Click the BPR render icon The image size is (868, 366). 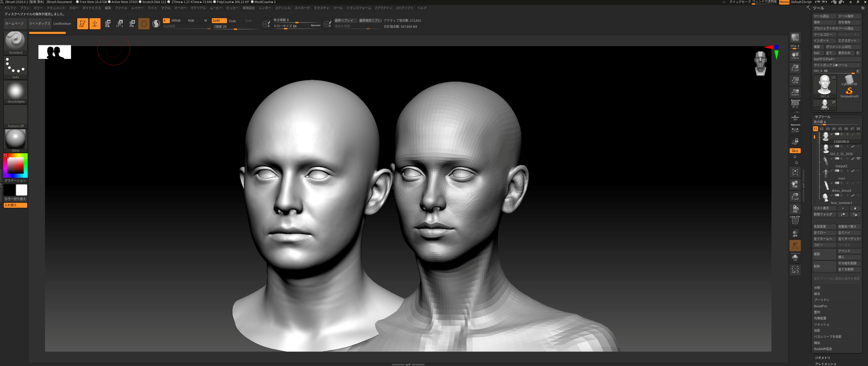point(795,38)
